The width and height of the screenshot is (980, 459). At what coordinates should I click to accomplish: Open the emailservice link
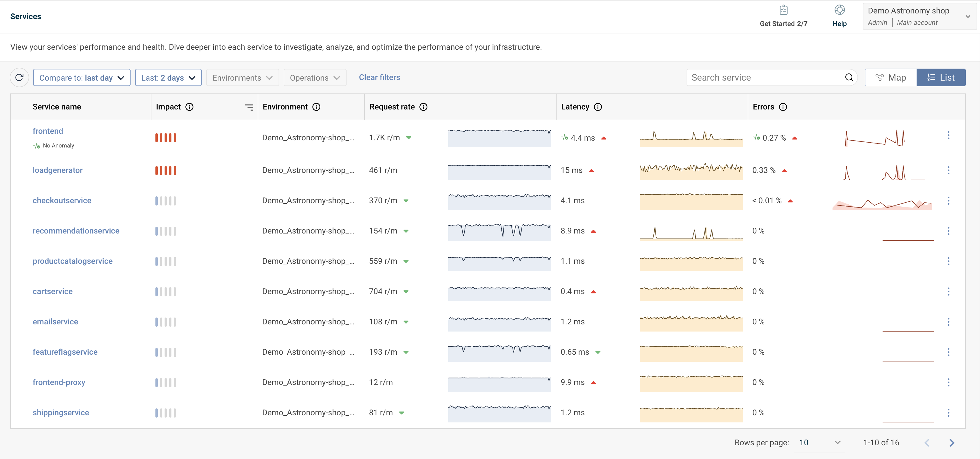[x=55, y=322]
